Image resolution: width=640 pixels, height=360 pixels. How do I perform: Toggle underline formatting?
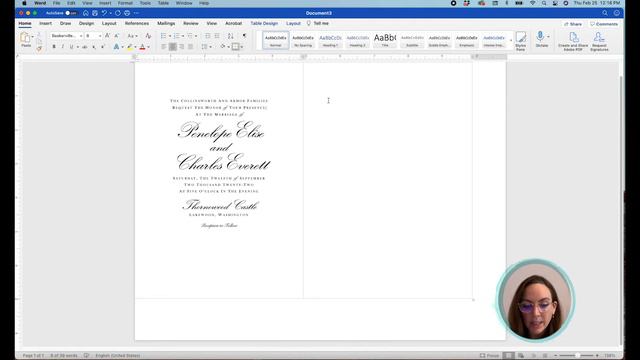[71, 47]
